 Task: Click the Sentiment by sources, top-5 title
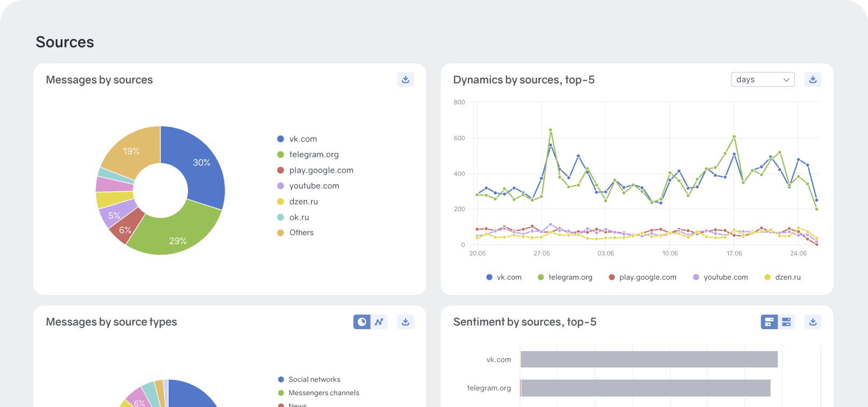pyautogui.click(x=525, y=322)
